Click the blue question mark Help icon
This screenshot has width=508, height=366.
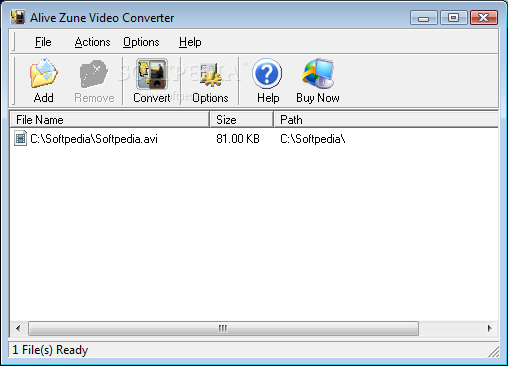pos(267,73)
